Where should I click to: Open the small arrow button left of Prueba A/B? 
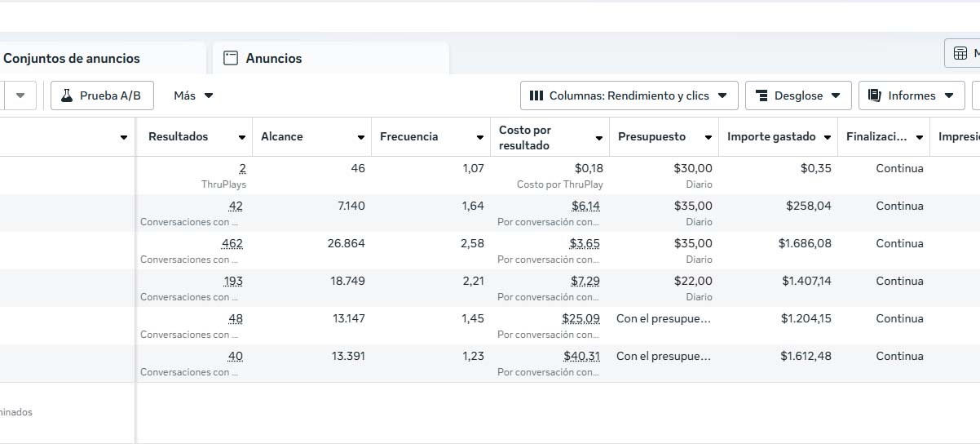pyautogui.click(x=20, y=95)
